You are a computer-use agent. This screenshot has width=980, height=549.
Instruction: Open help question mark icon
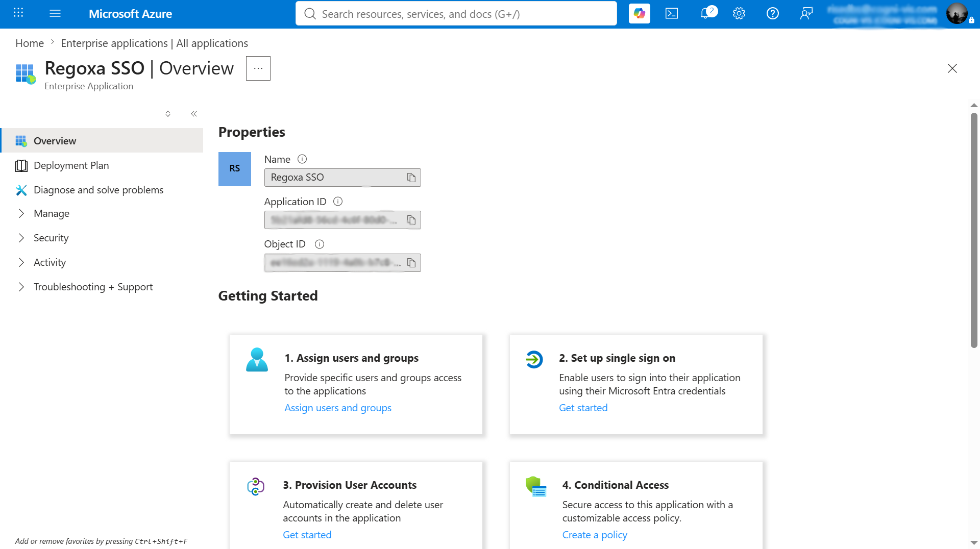(773, 14)
